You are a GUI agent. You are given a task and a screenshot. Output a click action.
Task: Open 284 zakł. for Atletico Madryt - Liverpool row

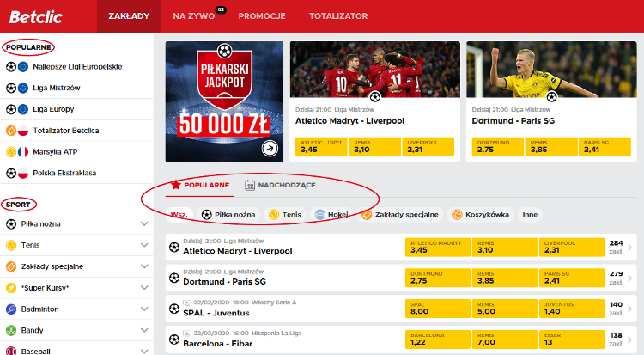620,248
